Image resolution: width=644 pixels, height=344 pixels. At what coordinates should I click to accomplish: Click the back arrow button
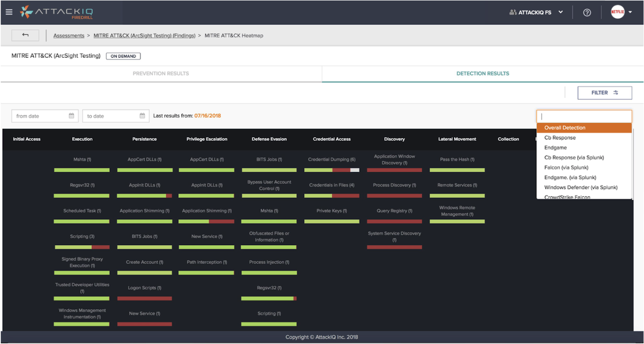25,35
